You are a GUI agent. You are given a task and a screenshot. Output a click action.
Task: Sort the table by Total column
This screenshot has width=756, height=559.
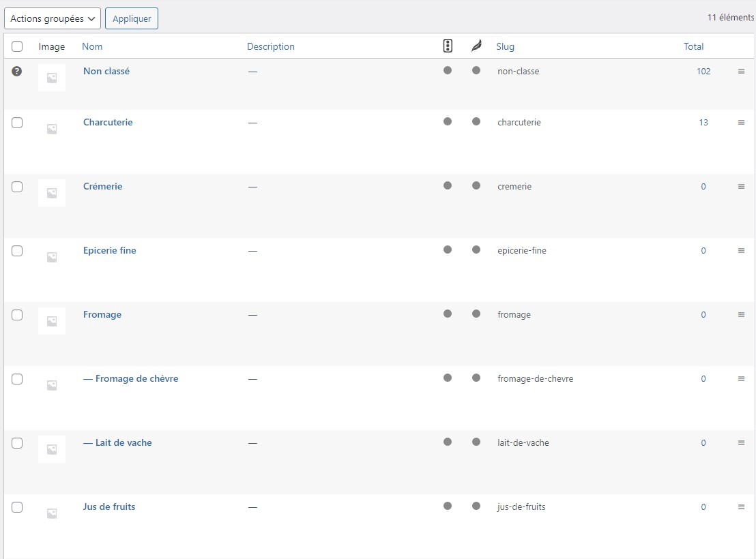pyautogui.click(x=693, y=46)
